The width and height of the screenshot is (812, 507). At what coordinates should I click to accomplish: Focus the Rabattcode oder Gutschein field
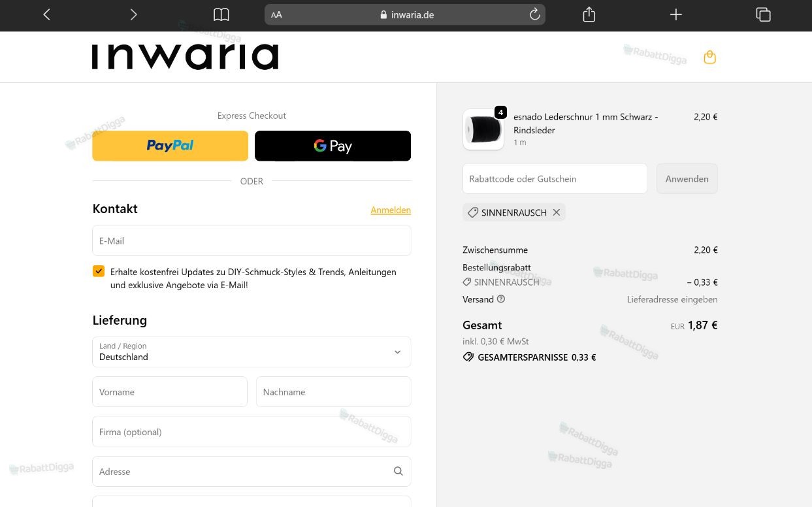coord(555,178)
